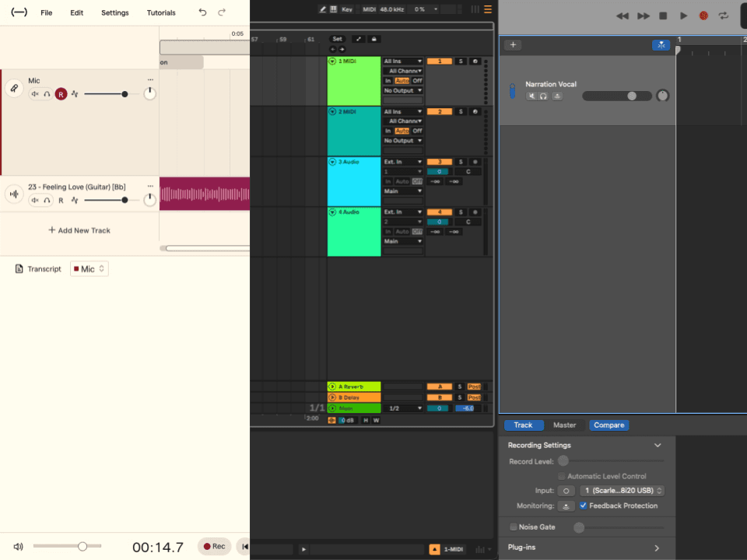
Task: Click the orange clip view toggle near 1-MIDI
Action: (x=434, y=550)
